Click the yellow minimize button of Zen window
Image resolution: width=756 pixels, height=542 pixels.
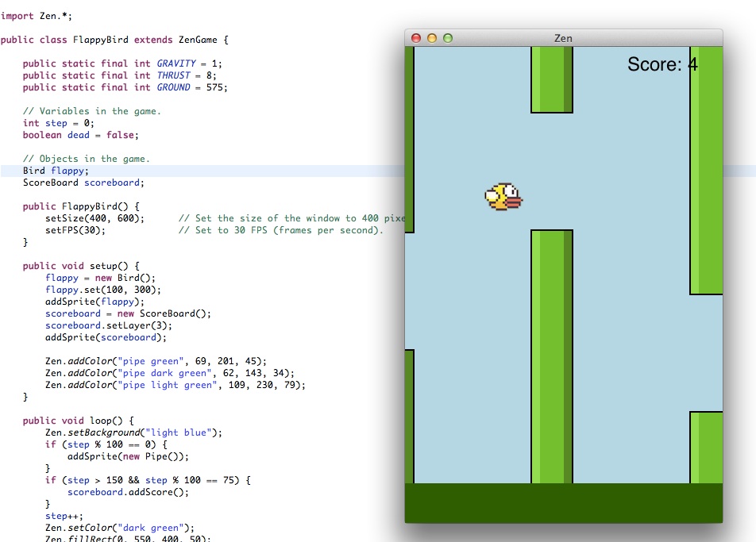[x=432, y=38]
